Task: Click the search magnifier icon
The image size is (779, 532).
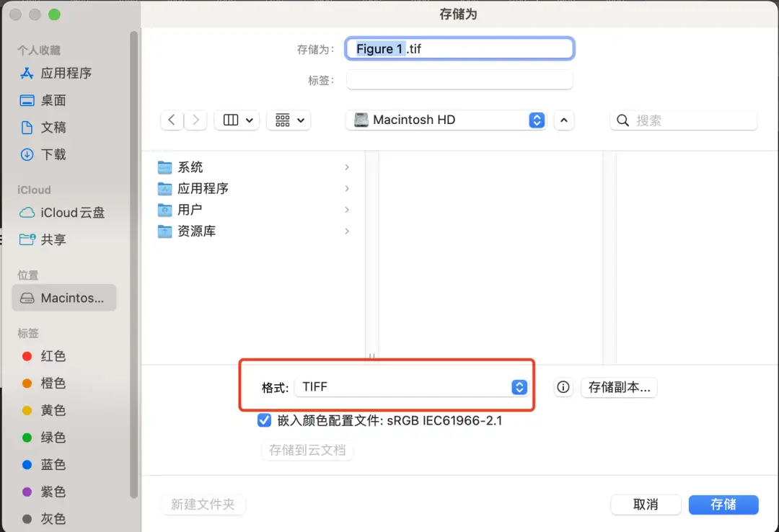Action: click(622, 120)
